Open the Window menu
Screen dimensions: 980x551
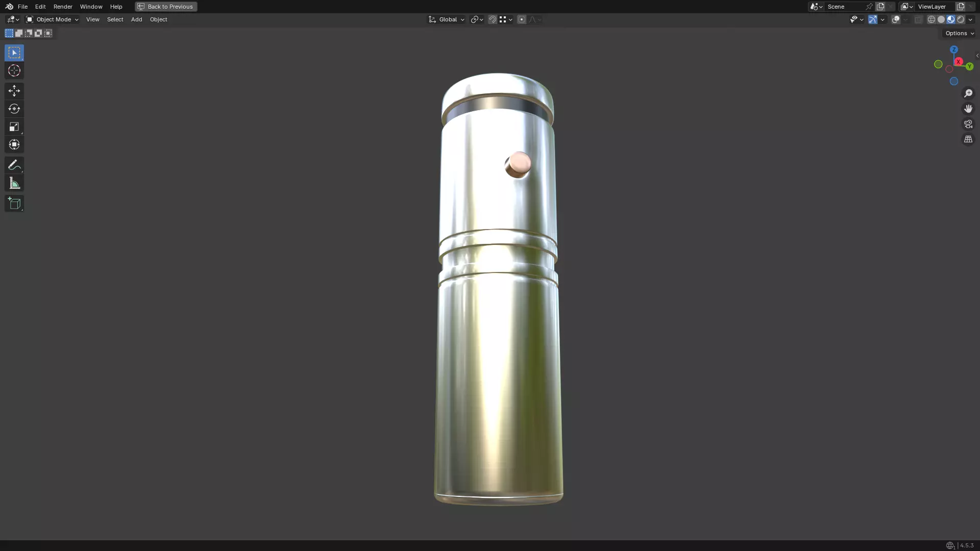pyautogui.click(x=91, y=7)
